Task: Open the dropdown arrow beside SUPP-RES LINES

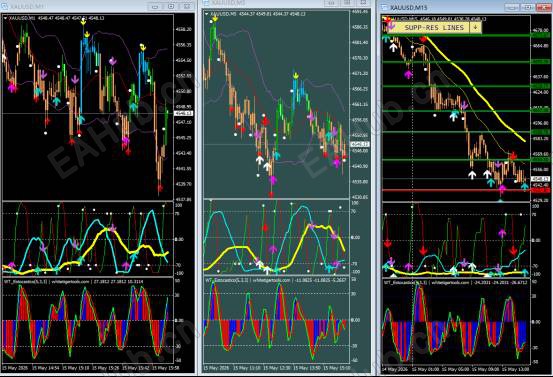Action: click(475, 28)
